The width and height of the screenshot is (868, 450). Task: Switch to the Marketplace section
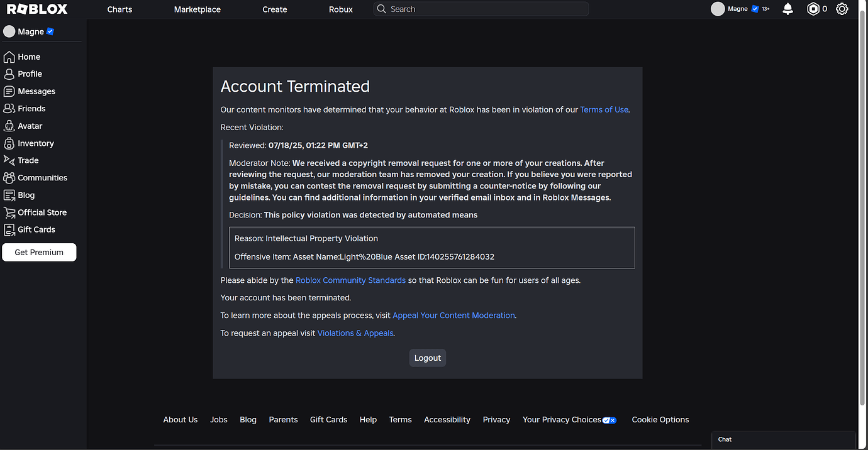coord(197,9)
